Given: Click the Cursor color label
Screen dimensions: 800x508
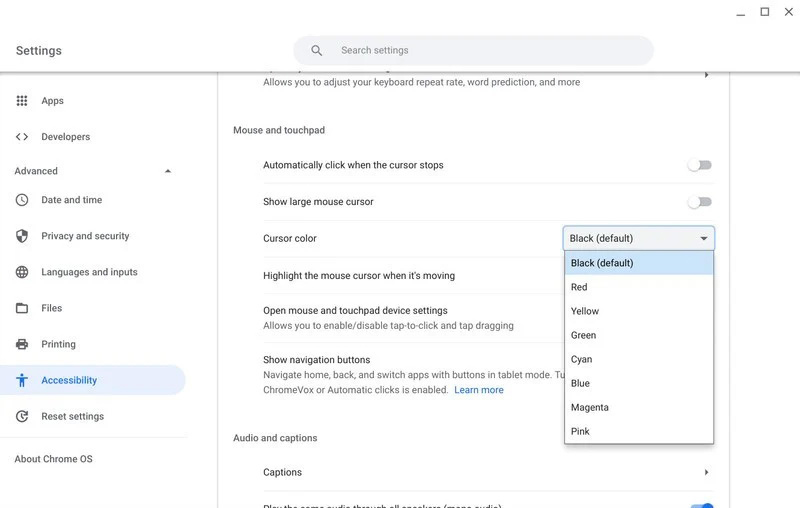Looking at the screenshot, I should (x=290, y=238).
